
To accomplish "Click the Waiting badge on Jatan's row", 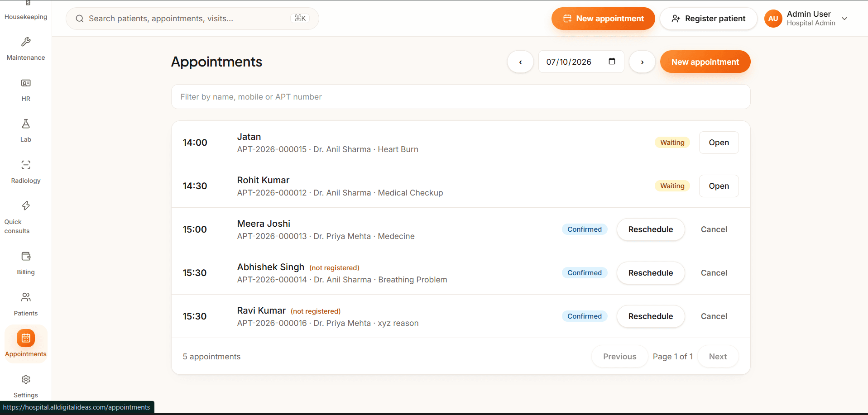I will [672, 143].
